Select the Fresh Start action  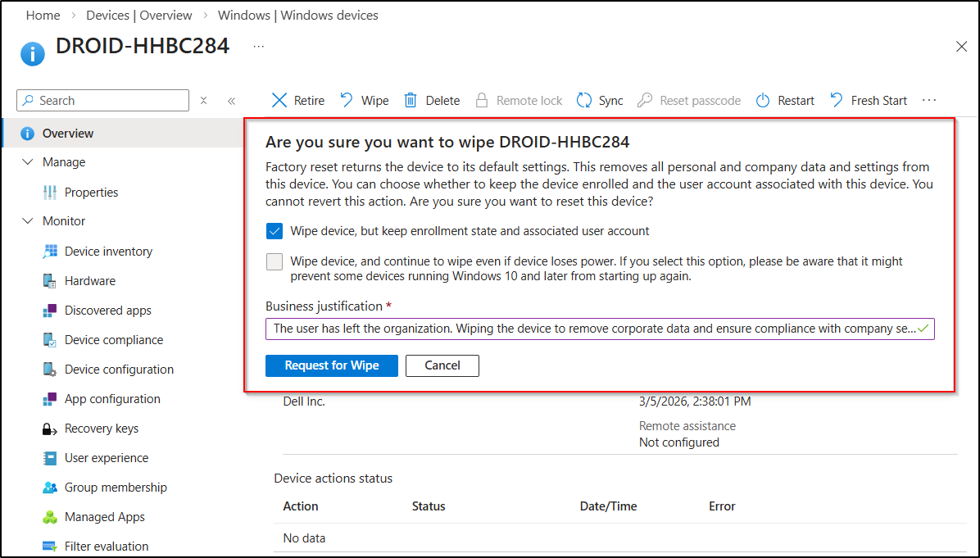(x=868, y=100)
